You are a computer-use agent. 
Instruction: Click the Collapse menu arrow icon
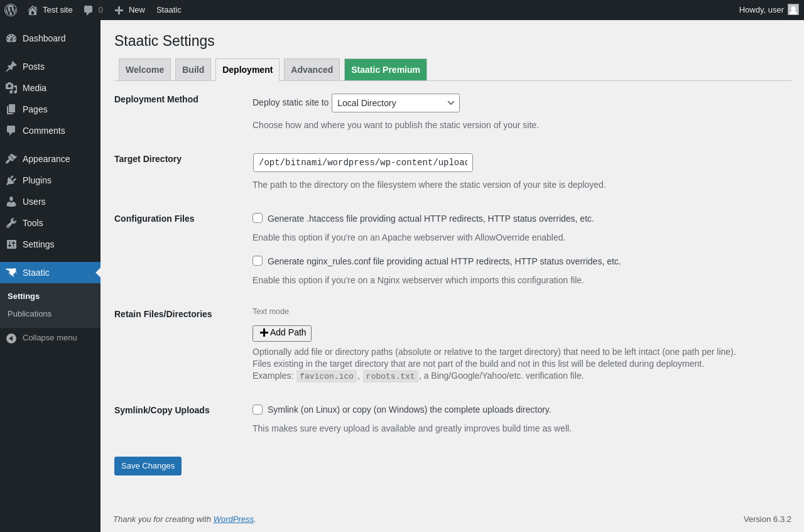coord(11,338)
